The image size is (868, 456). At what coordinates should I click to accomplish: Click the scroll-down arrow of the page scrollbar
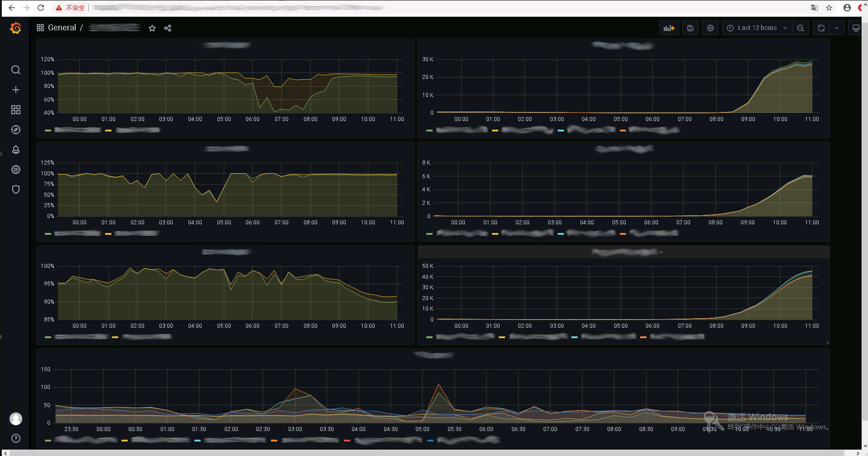(x=865, y=446)
